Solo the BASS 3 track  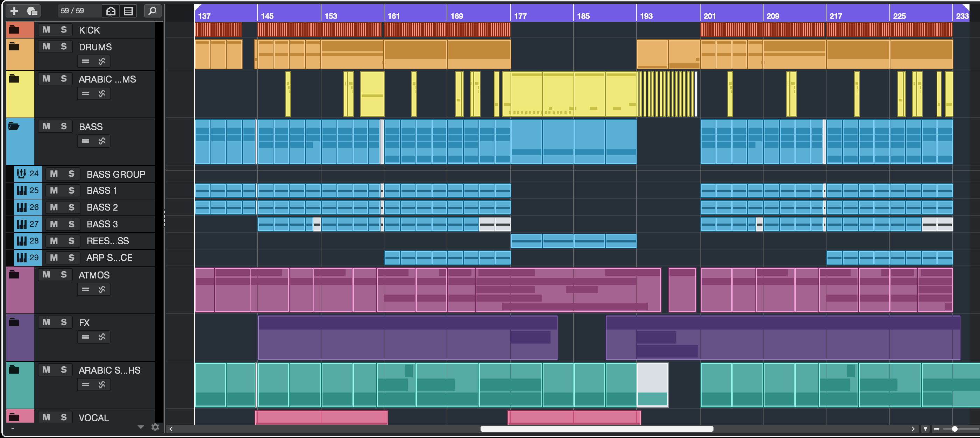(71, 224)
